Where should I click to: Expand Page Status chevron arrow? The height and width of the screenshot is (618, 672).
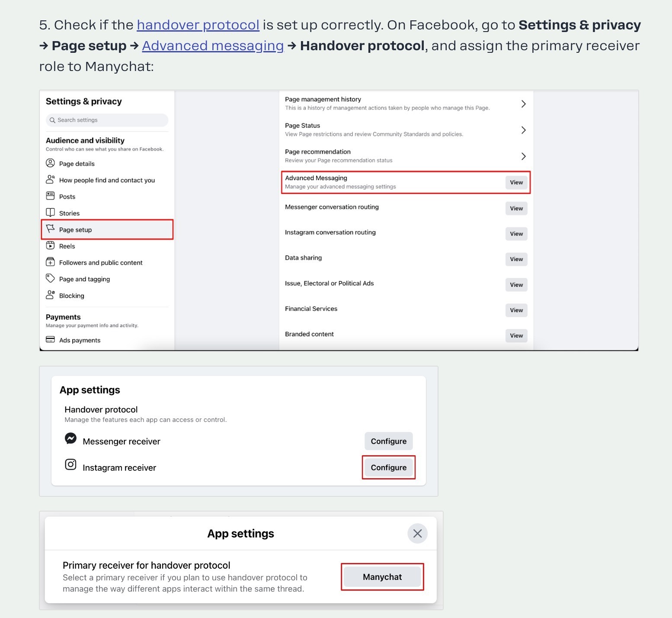pos(523,130)
